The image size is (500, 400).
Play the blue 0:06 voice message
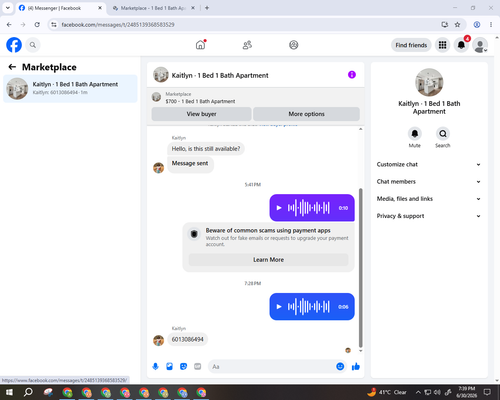pos(279,307)
